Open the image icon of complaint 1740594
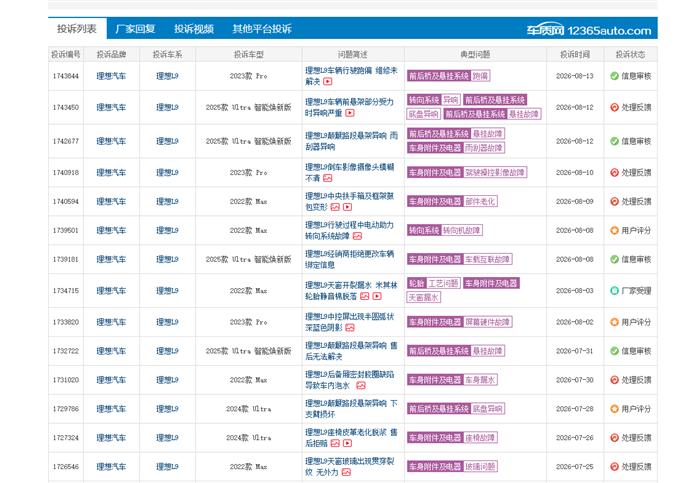 [x=335, y=207]
